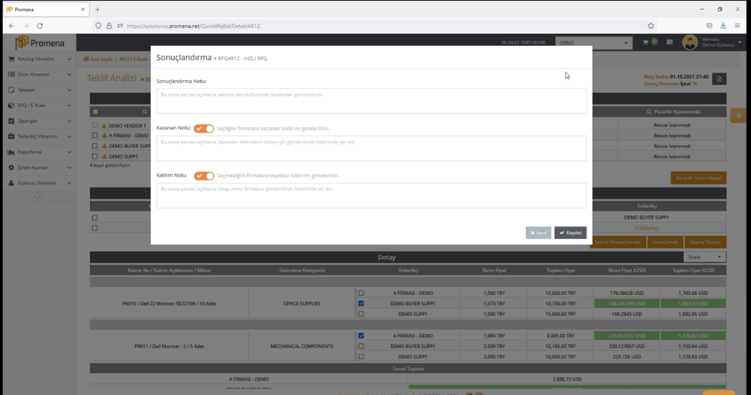Click the Sonuçlandırma Notu text area
751x395 pixels.
click(371, 101)
